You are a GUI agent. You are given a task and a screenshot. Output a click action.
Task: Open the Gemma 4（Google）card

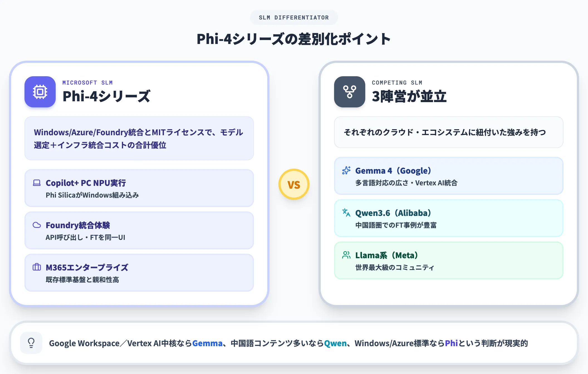click(x=449, y=176)
